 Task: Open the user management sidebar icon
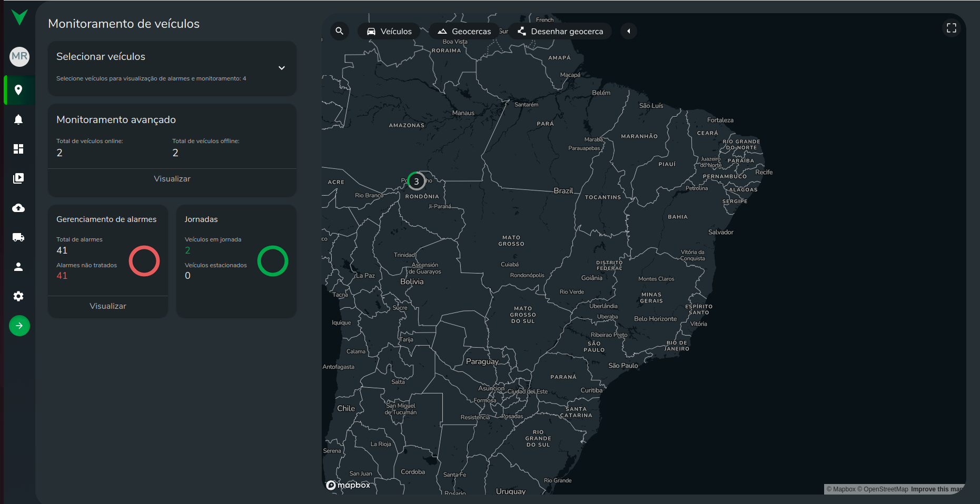(19, 267)
